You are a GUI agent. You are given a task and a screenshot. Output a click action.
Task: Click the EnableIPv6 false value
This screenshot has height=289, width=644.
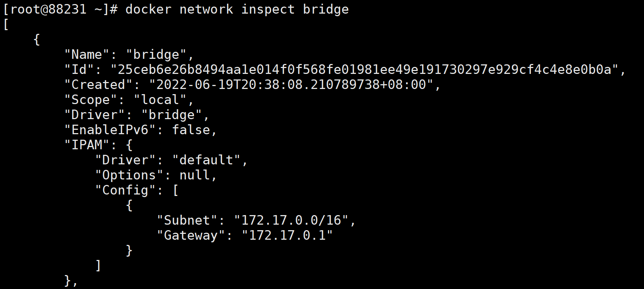pos(191,130)
